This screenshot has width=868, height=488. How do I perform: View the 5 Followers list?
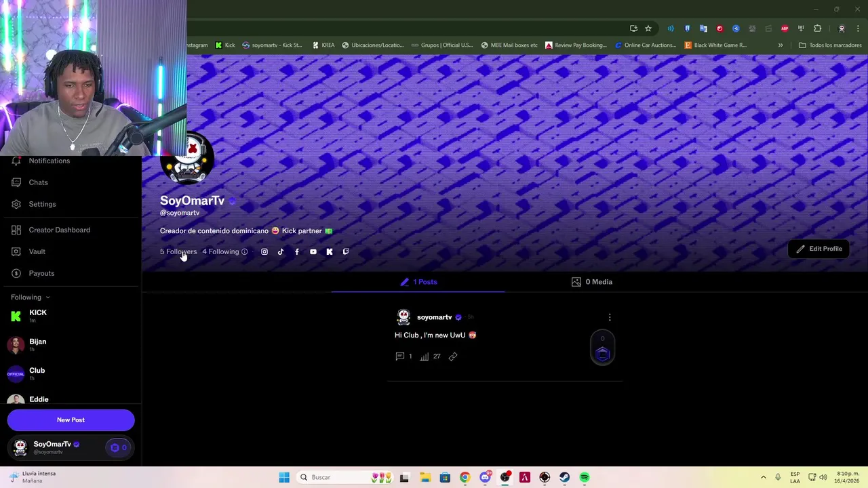(x=178, y=251)
